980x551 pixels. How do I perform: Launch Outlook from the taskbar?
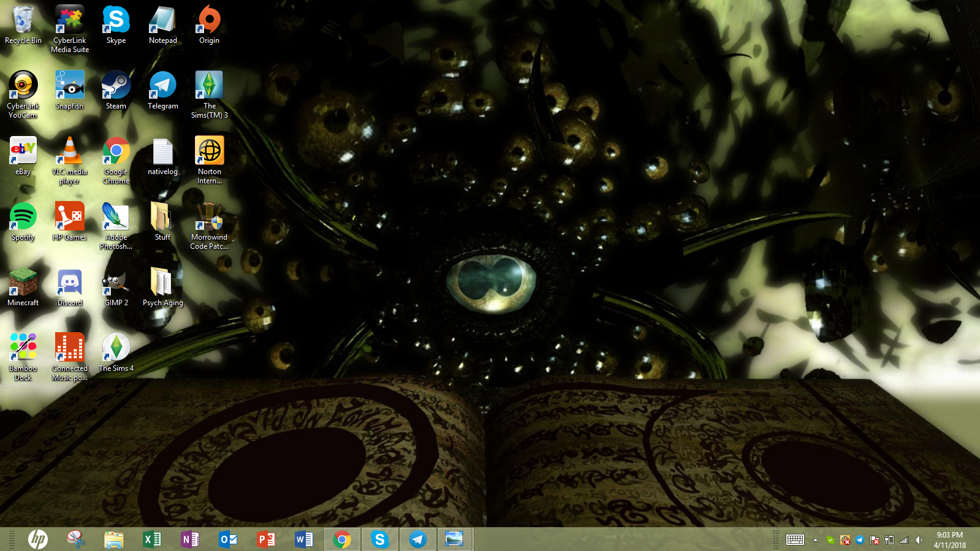tap(228, 539)
